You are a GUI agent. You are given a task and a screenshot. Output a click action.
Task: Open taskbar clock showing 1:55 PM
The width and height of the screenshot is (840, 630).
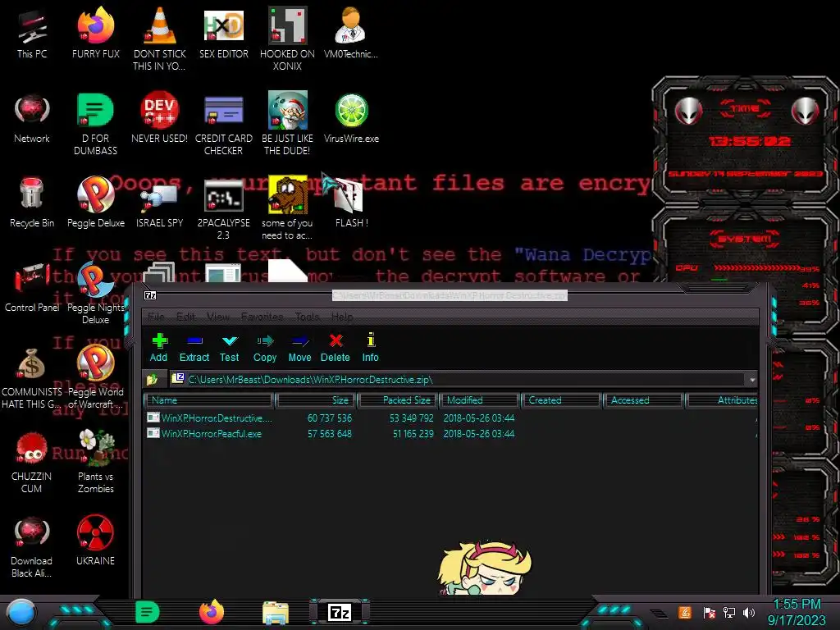pos(797,612)
